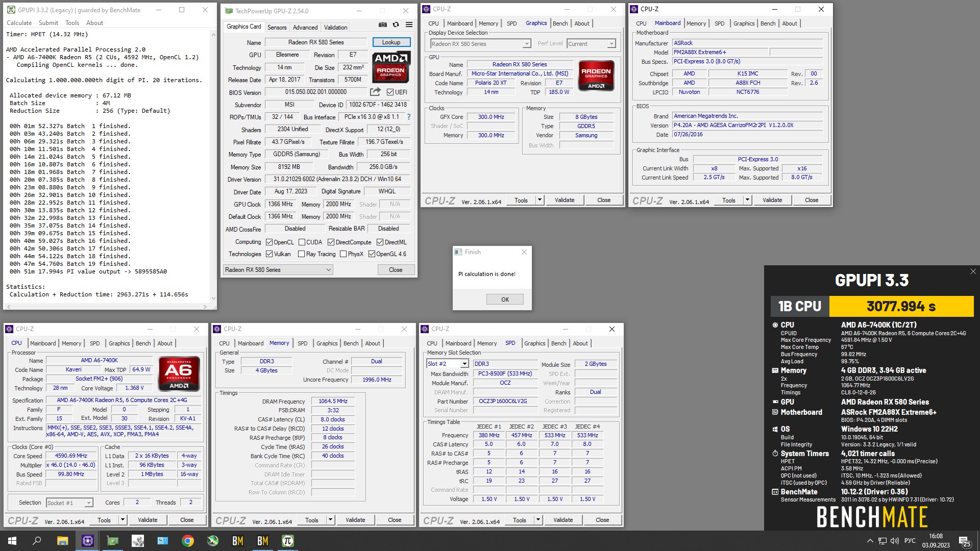The width and height of the screenshot is (980, 551).
Task: Switch to the Sensors tab in GPU-Z
Action: point(277,28)
